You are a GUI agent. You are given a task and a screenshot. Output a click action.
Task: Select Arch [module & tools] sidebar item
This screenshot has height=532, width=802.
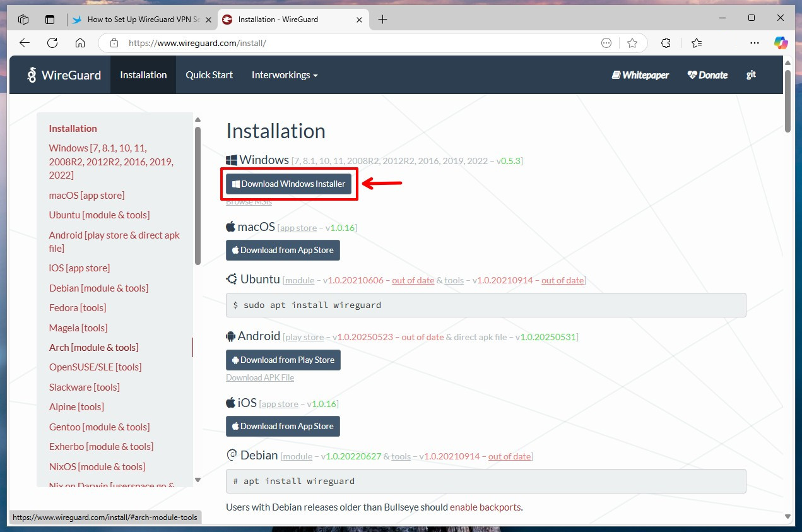94,347
